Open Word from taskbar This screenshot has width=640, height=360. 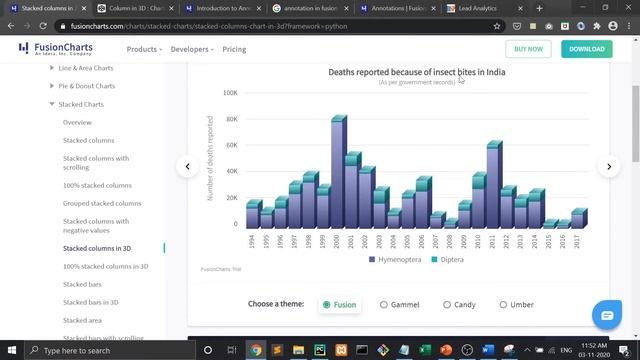pyautogui.click(x=488, y=350)
